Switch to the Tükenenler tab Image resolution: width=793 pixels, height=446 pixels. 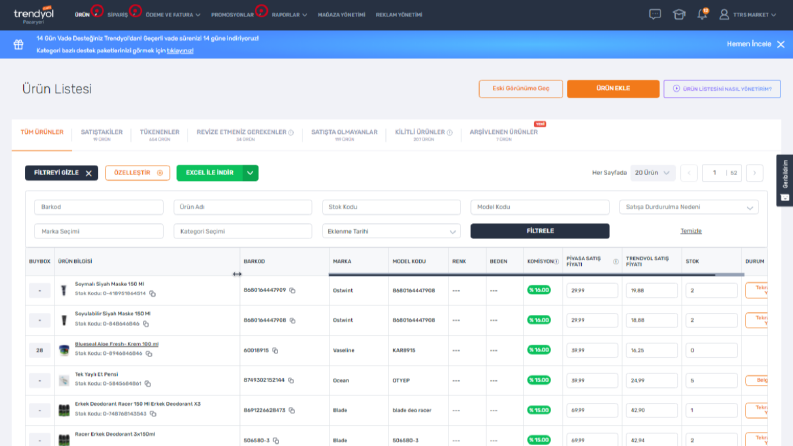coord(160,135)
